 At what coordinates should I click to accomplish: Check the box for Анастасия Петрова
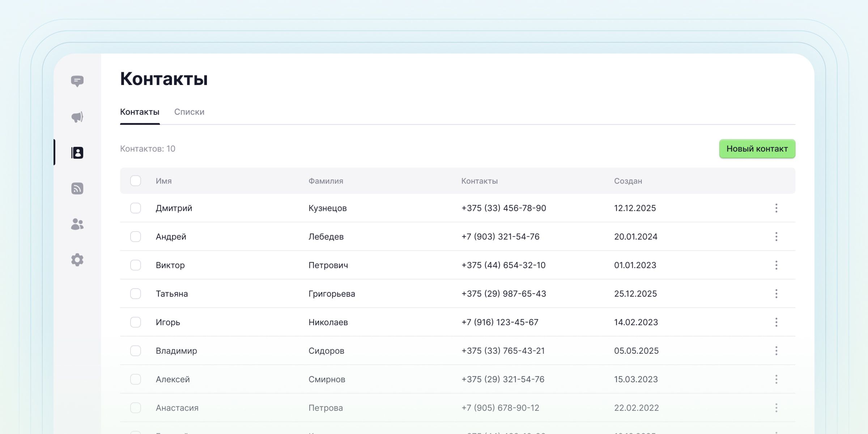pyautogui.click(x=136, y=408)
